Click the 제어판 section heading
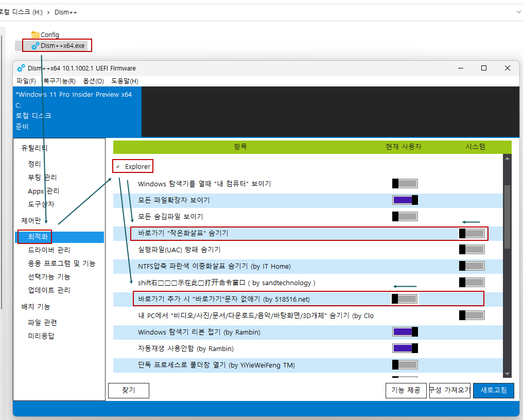This screenshot has width=523, height=420. tap(31, 220)
